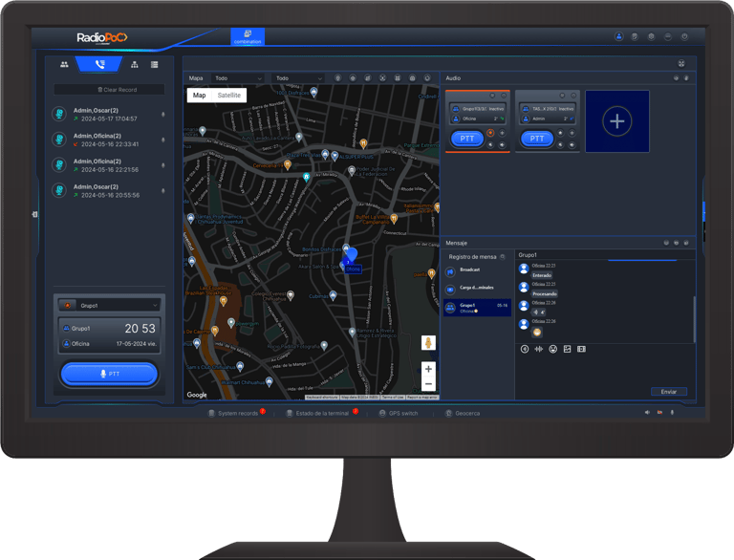The width and height of the screenshot is (734, 560).
Task: Click the sound wave voice message icon
Action: click(x=539, y=349)
